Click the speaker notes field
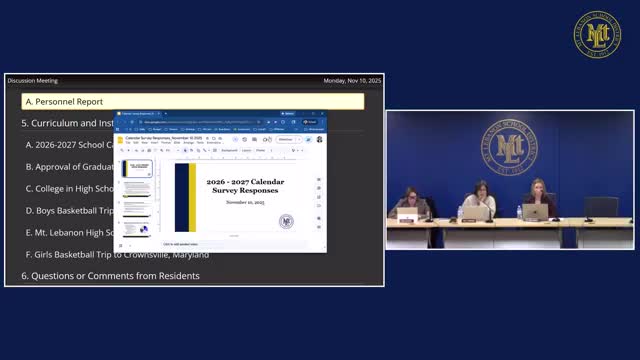 tap(234, 244)
